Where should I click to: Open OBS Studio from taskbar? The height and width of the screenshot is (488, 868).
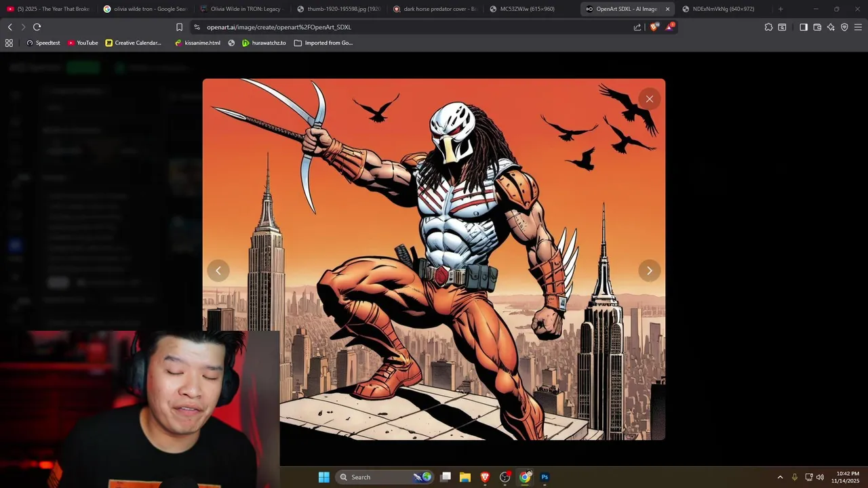point(505,477)
